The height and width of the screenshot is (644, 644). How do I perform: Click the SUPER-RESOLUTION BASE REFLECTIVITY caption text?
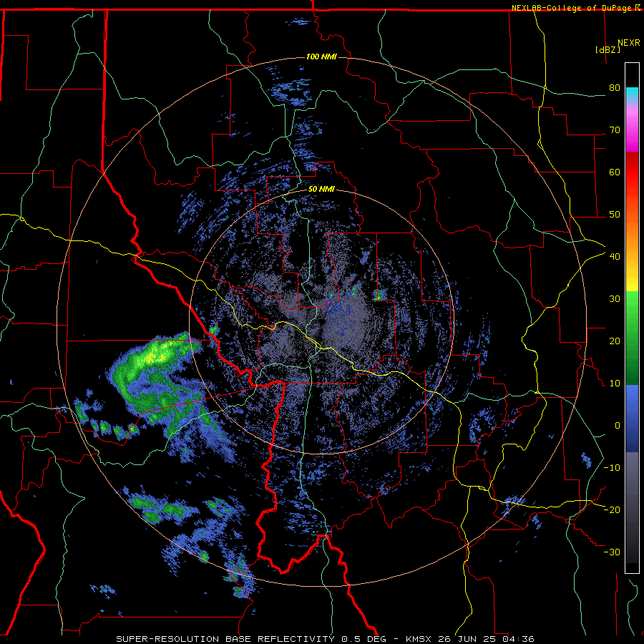point(225,639)
